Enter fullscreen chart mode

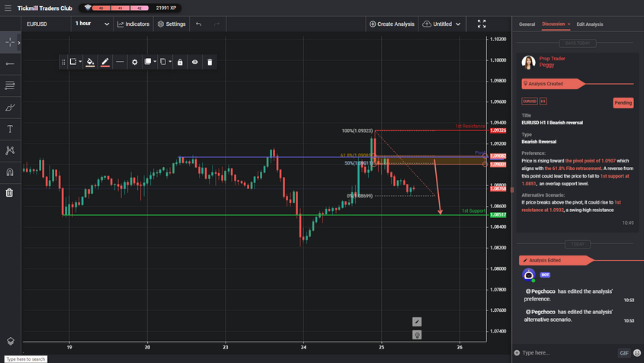(482, 24)
